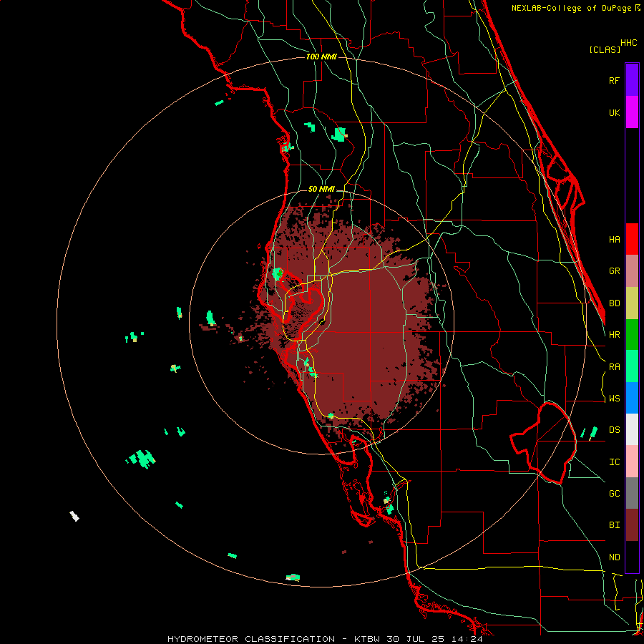644x644 pixels.
Task: Pick the yellow BD legend swatch
Action: pyautogui.click(x=632, y=303)
